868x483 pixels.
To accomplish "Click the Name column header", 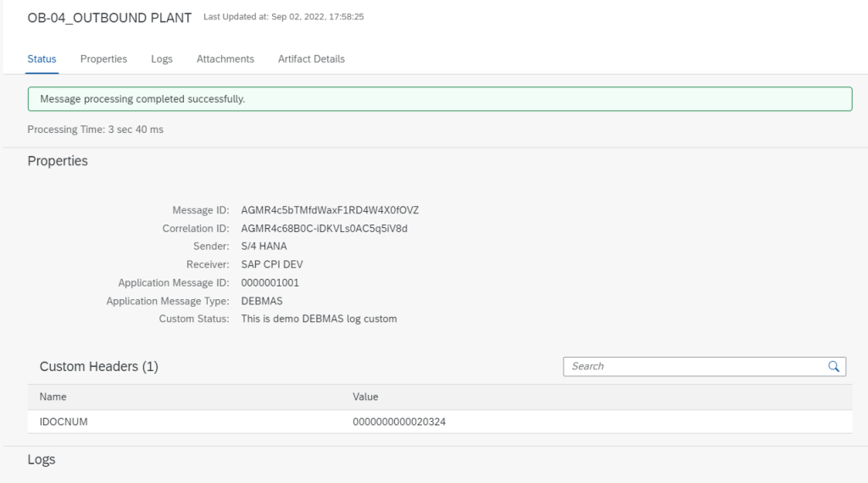I will (53, 397).
